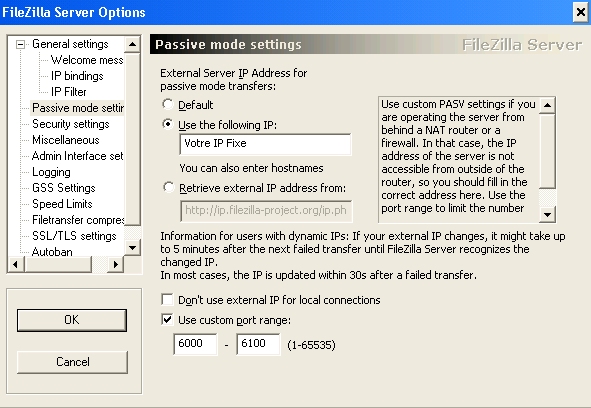
Task: Click the tree's horizontal scroll-right arrow
Action: [x=115, y=264]
